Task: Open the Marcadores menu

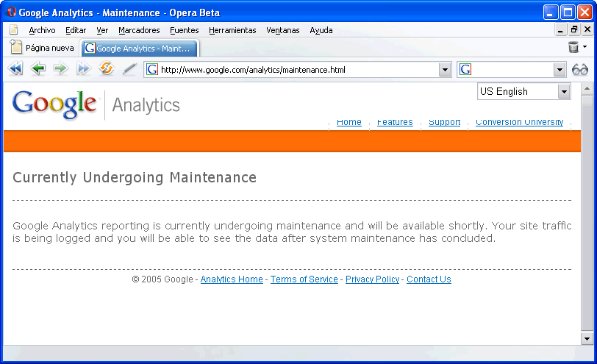Action: pos(139,30)
